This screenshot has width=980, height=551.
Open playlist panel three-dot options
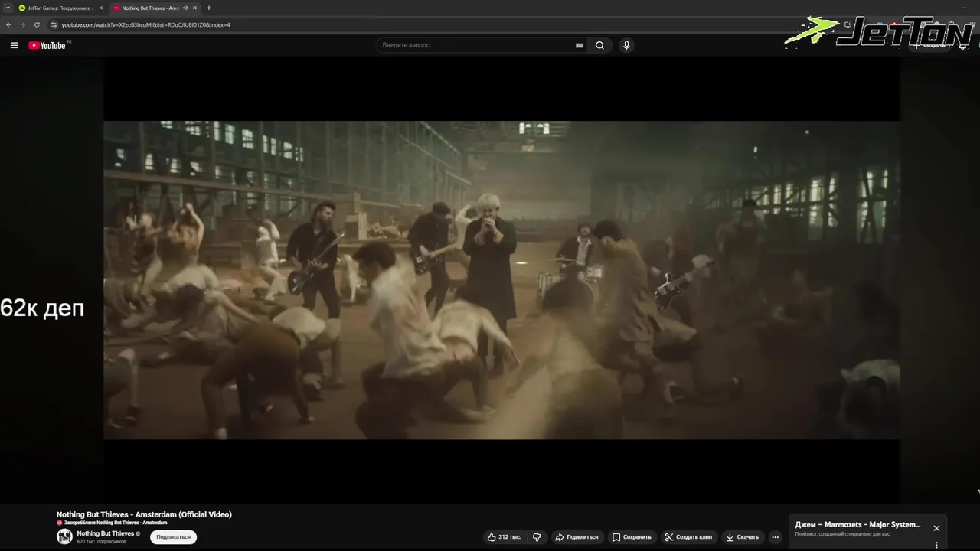coord(936,545)
